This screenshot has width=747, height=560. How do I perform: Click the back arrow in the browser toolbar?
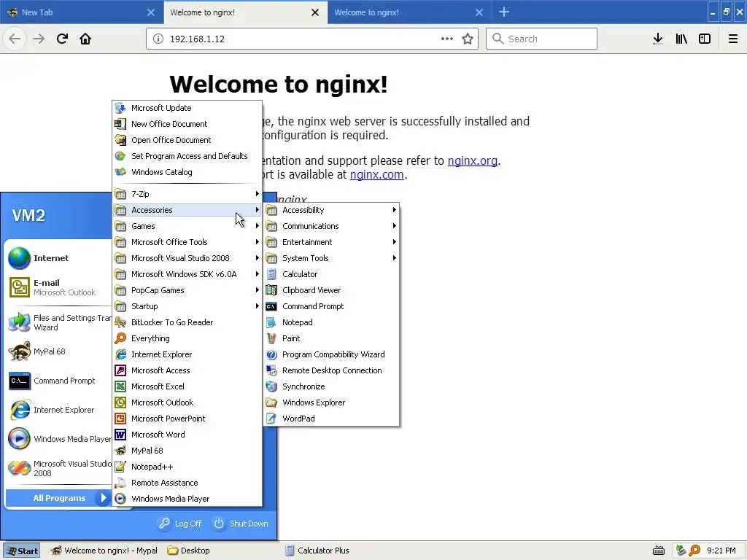tap(15, 39)
